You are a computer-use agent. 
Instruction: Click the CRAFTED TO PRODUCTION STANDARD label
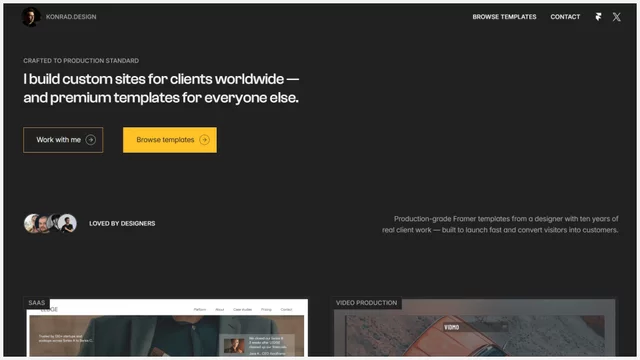[81, 61]
